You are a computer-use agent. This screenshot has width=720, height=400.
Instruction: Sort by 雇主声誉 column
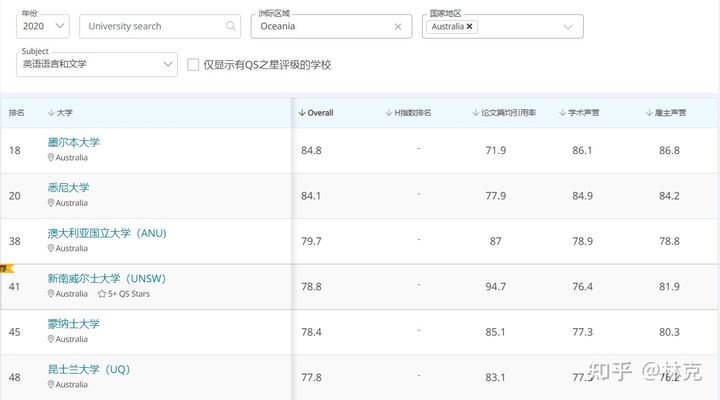pos(666,113)
